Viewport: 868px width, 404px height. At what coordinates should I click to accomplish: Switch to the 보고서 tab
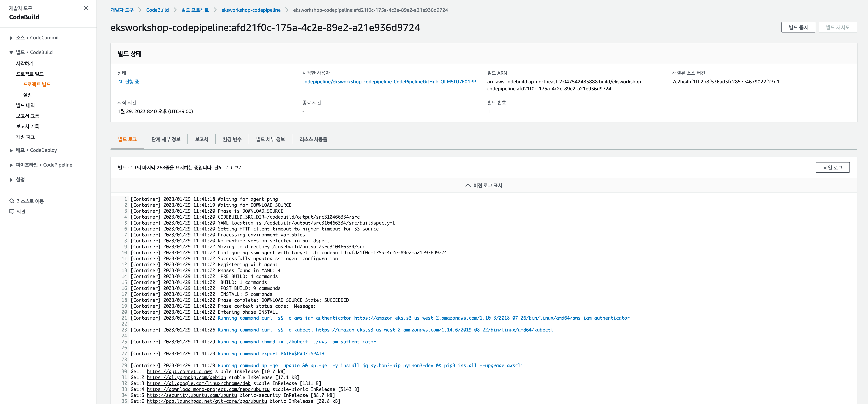click(201, 139)
